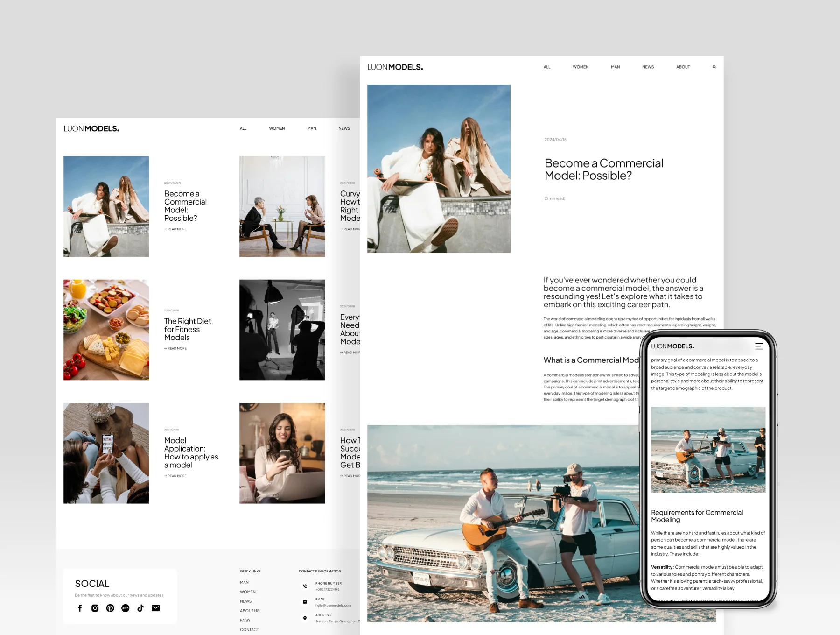Click 'Requirements for Commercial Modeling' heading on phone
The image size is (840, 635).
(x=697, y=516)
